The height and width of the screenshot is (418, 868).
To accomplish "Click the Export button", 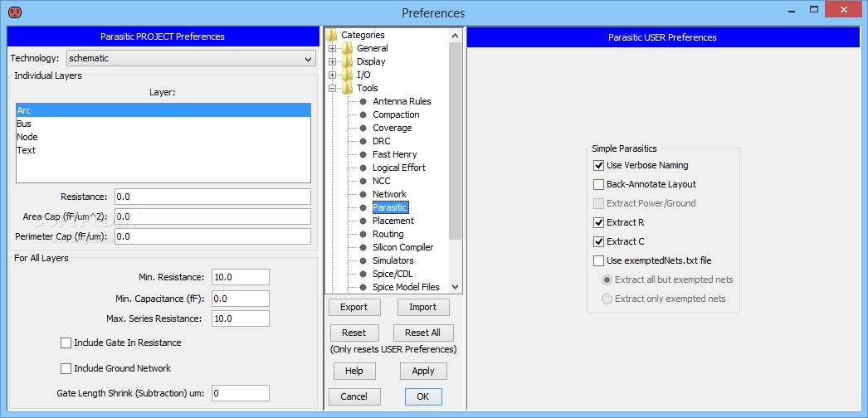I will click(354, 307).
